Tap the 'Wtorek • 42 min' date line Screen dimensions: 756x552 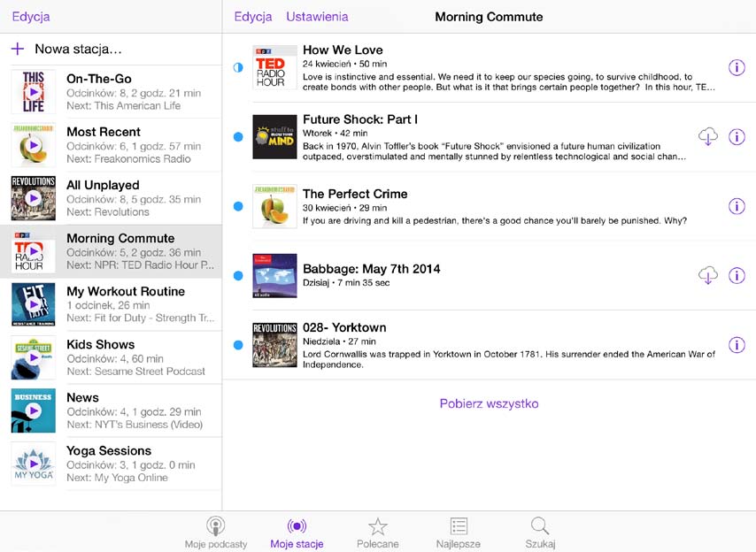coord(336,133)
